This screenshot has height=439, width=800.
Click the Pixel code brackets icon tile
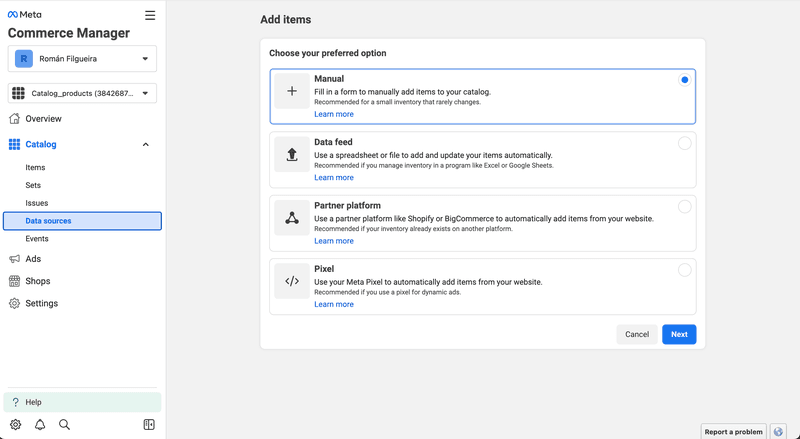(292, 281)
